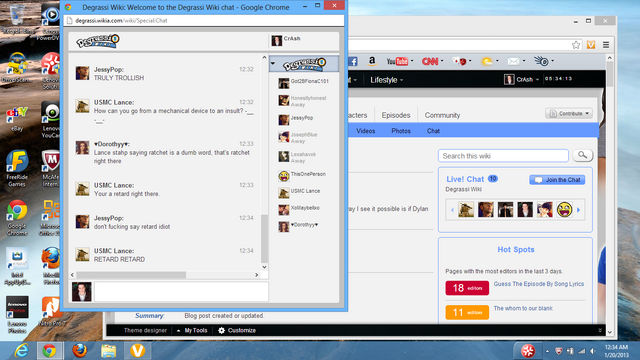Click the bookmark star in background browser
This screenshot has width=640, height=360.
tap(576, 45)
